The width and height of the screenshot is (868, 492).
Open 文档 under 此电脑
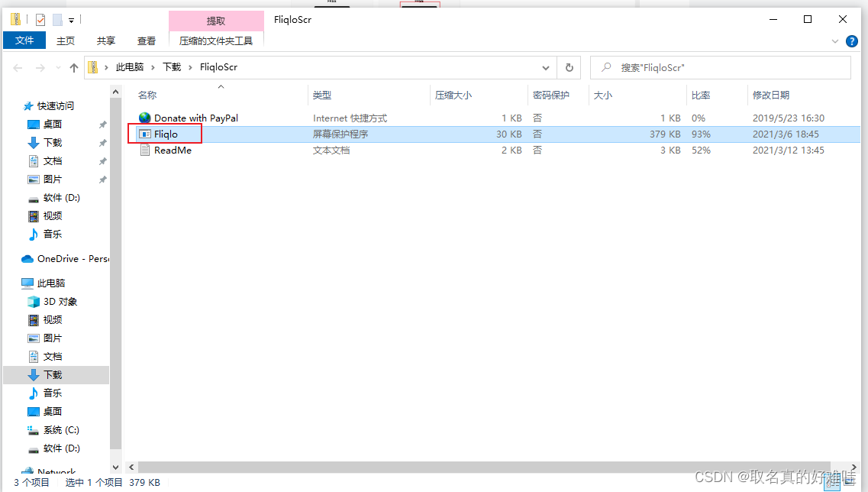[53, 356]
